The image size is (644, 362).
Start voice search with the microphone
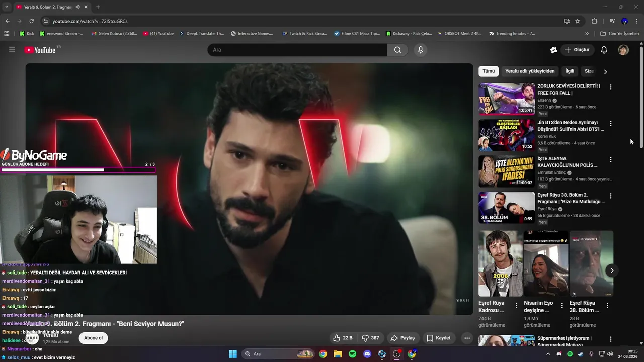click(x=421, y=50)
